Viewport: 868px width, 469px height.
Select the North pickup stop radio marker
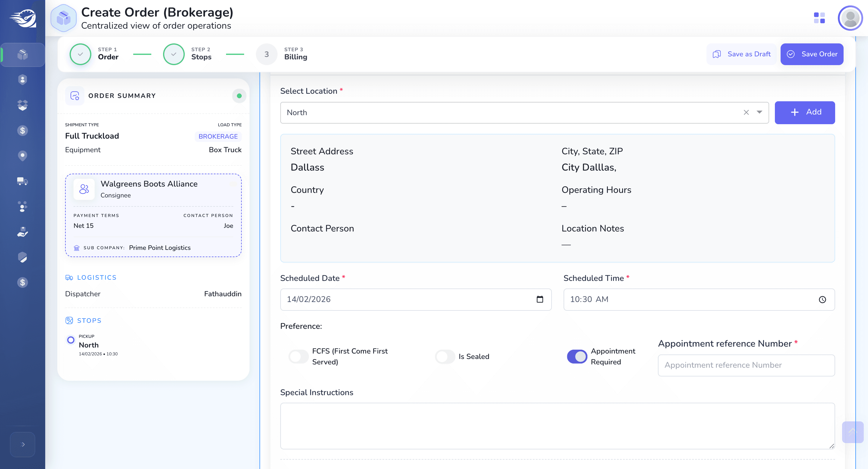point(71,340)
